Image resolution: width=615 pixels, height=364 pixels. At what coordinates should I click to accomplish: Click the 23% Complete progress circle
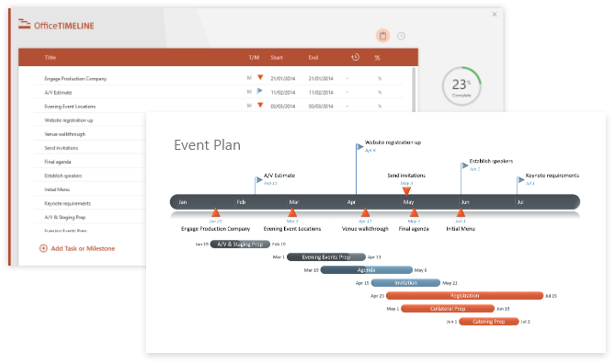coord(461,85)
